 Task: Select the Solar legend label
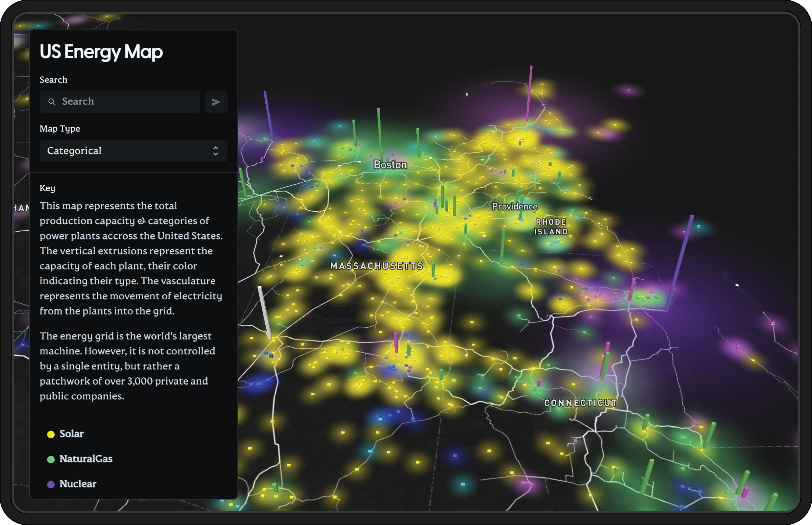(x=71, y=434)
